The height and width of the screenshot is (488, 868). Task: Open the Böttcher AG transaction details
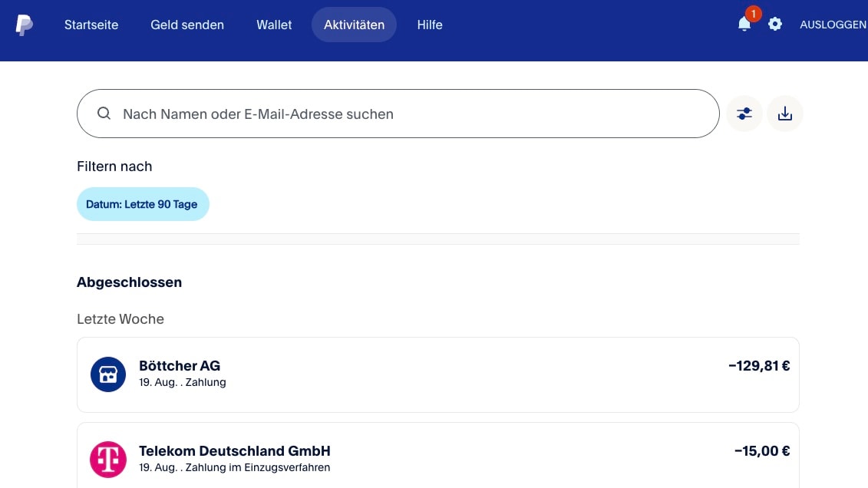(438, 374)
